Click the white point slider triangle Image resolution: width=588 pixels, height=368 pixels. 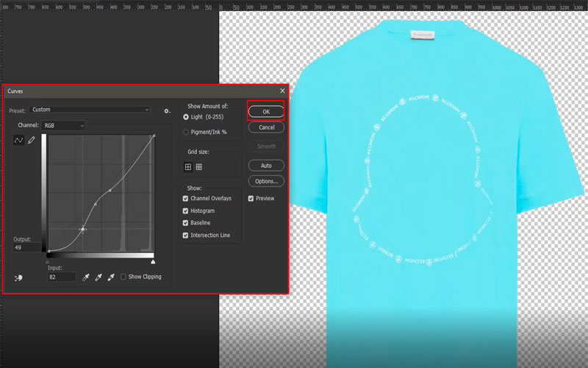coord(153,262)
